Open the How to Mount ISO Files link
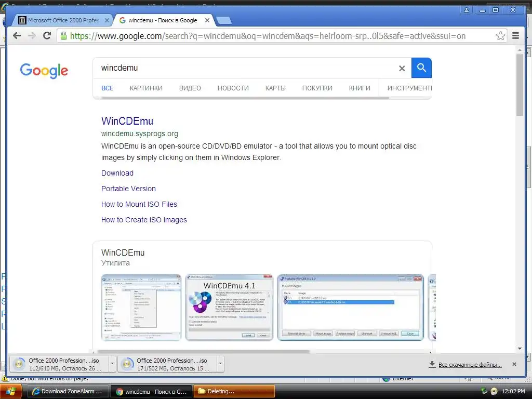 tap(139, 204)
